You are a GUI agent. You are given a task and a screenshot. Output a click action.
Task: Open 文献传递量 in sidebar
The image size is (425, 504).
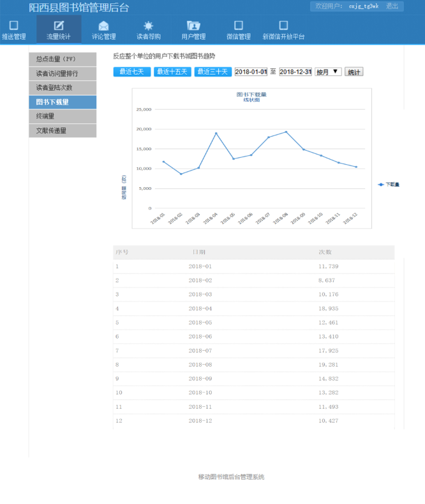point(63,131)
